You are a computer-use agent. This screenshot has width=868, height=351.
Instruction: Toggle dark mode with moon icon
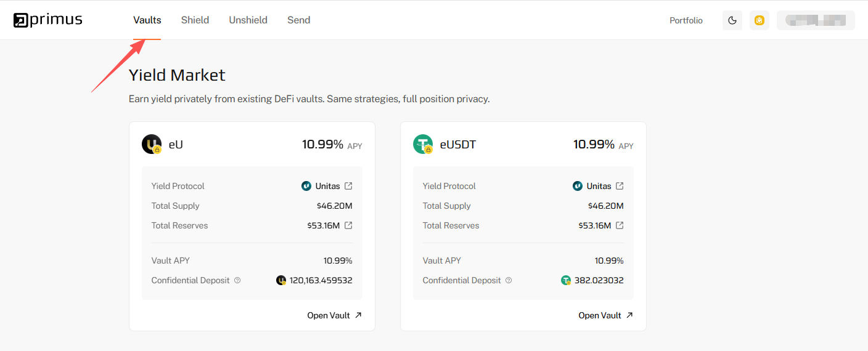tap(732, 20)
